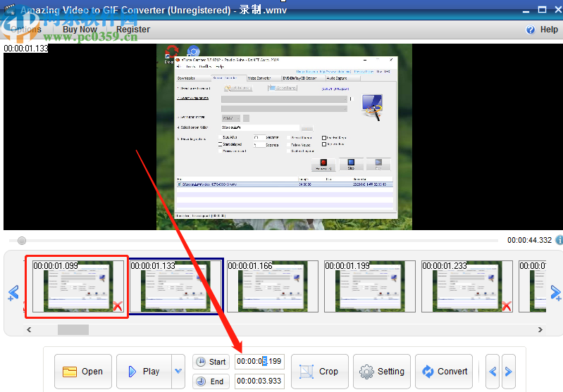Click the thumbnail strip scrollbar left arrow
This screenshot has width=563, height=392.
coord(29,329)
